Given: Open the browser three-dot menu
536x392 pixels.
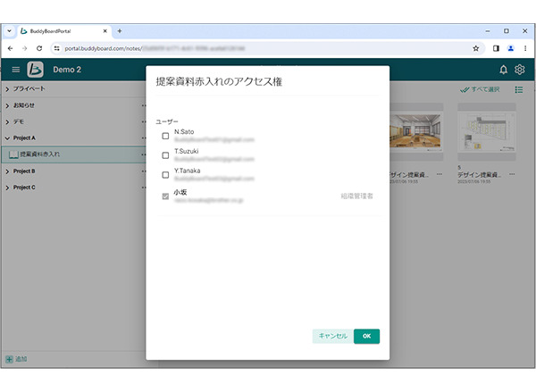Looking at the screenshot, I should click(x=525, y=48).
